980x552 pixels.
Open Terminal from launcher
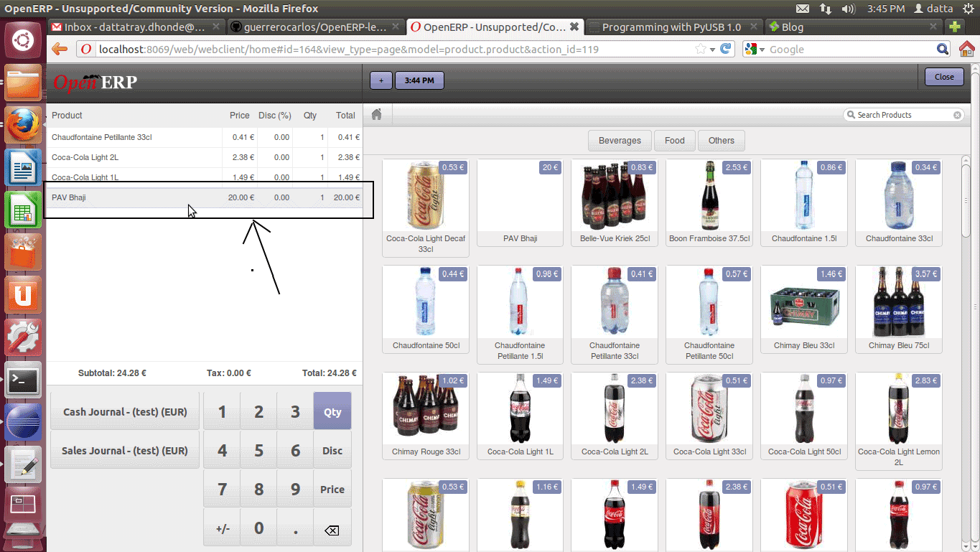point(24,380)
